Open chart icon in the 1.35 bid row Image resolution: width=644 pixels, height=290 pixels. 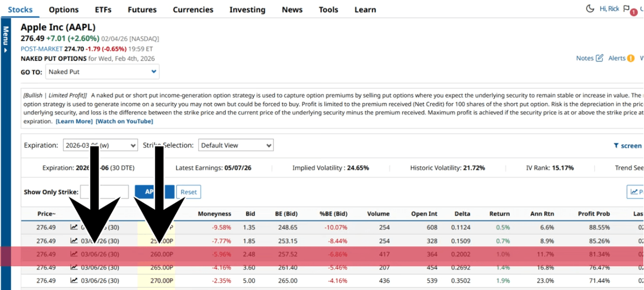pos(74,227)
